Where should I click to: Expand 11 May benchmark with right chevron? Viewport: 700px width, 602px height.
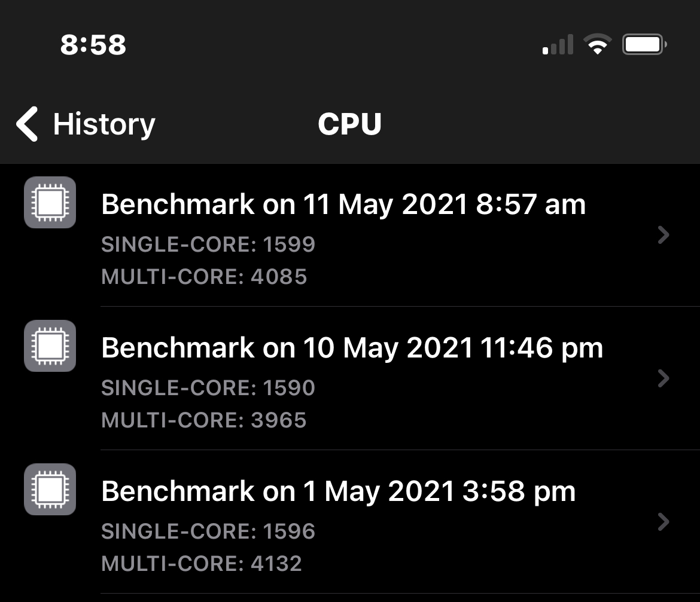663,235
